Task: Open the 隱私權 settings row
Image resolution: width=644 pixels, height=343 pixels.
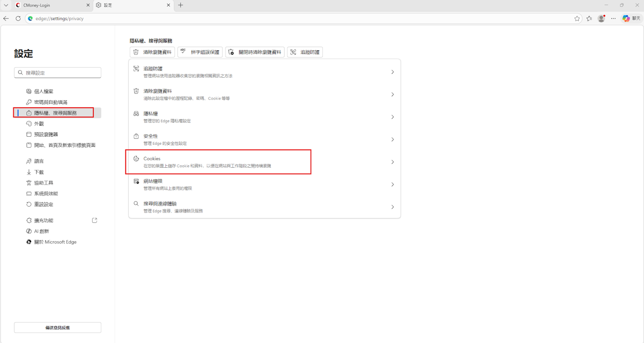Action: click(265, 117)
